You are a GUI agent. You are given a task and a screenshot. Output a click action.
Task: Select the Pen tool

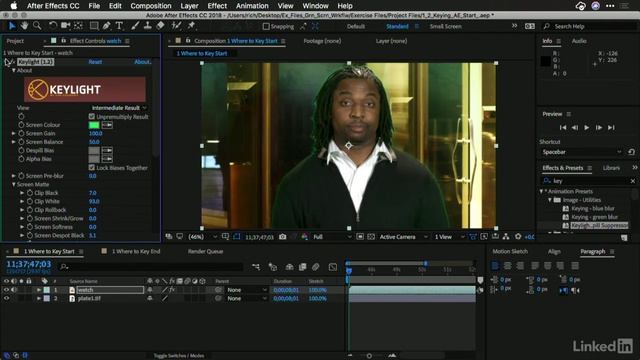107,26
